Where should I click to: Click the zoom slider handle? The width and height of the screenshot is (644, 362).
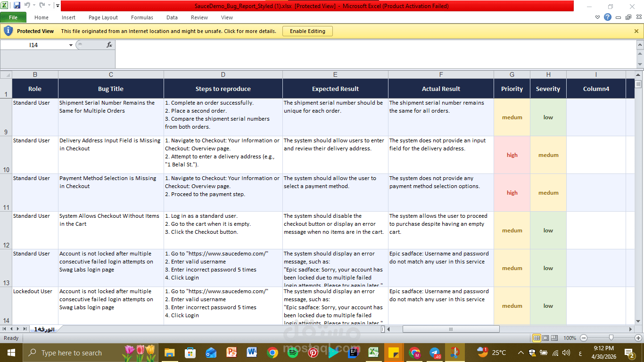611,338
